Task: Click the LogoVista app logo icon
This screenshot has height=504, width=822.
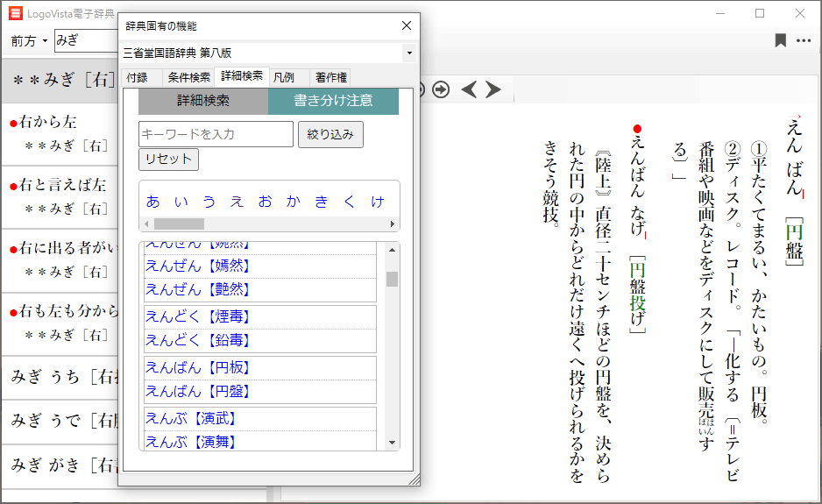Action: [15, 13]
